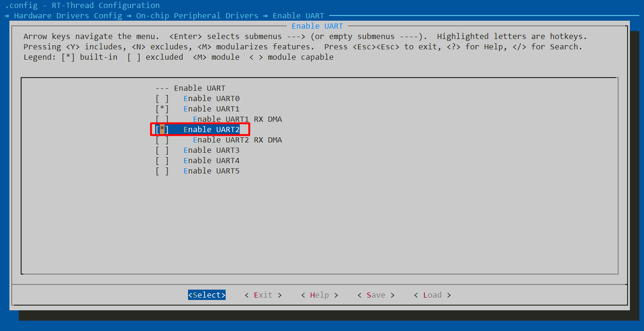Click 'On-chip Peripheral Drivers' in the breadcrumb path

[x=197, y=16]
